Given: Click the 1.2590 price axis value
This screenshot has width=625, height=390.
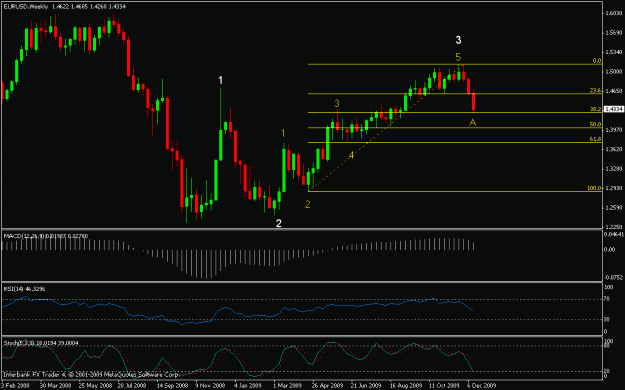Looking at the screenshot, I should (x=614, y=208).
